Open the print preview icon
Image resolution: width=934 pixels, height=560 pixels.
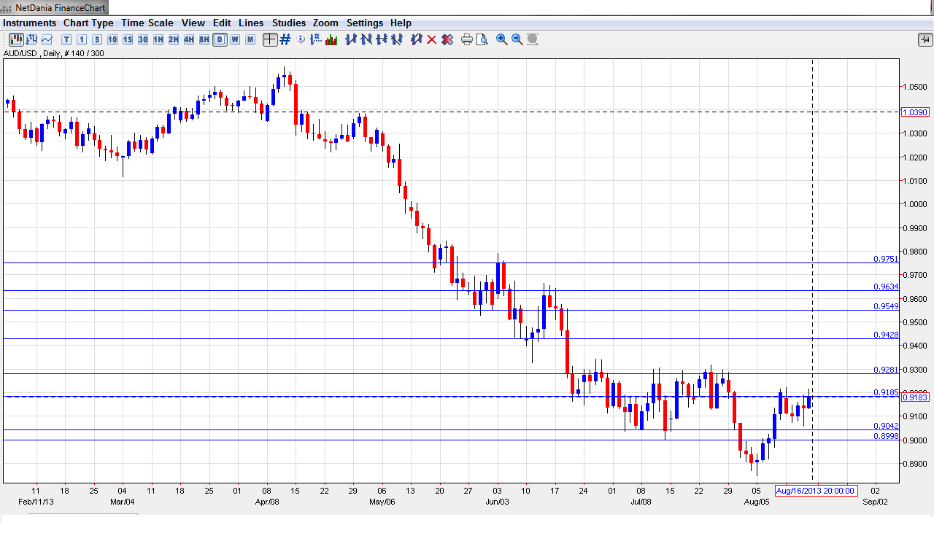pyautogui.click(x=482, y=39)
